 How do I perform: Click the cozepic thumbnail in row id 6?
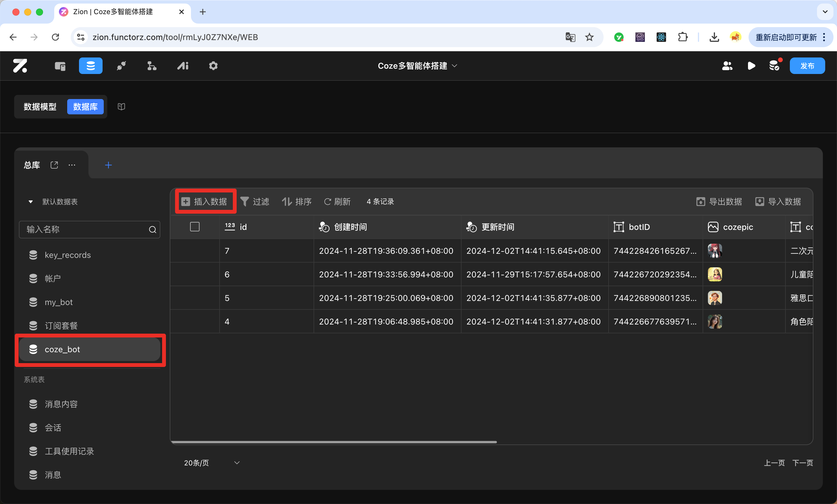pos(715,274)
